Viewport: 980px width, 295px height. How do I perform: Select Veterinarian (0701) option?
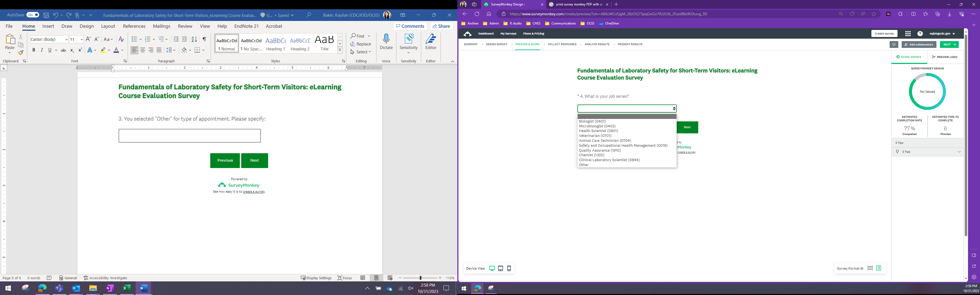point(595,136)
